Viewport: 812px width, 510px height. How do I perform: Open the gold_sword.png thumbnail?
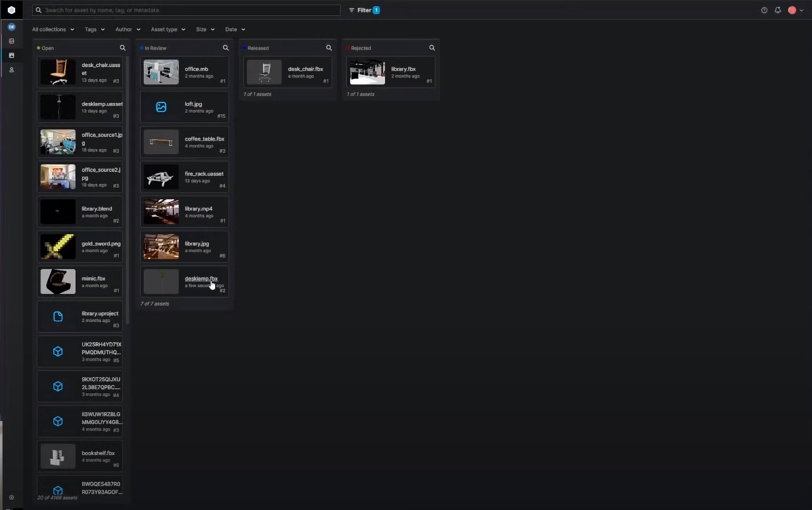(x=58, y=247)
